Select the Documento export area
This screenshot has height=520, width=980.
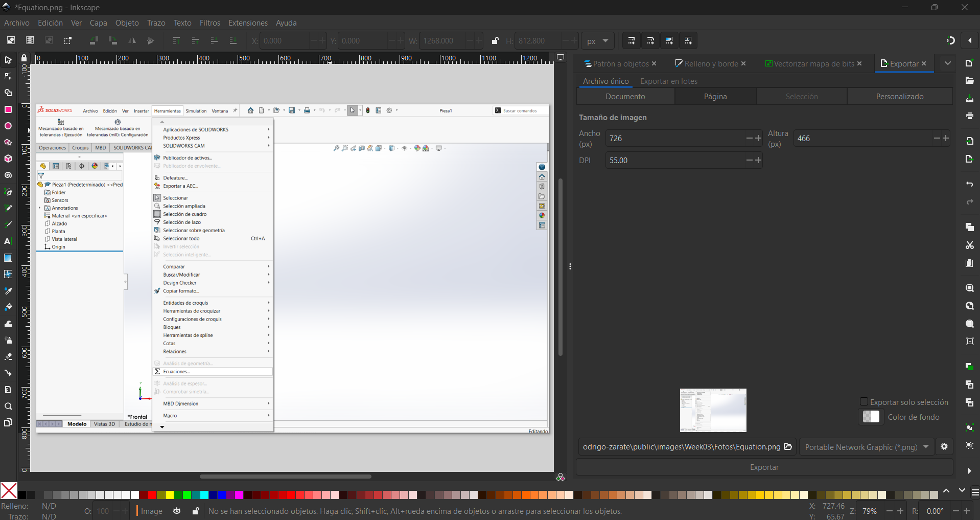tap(625, 97)
